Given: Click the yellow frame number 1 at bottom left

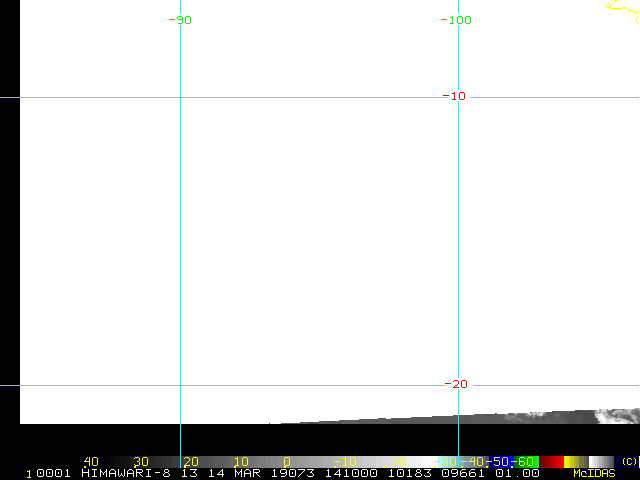Looking at the screenshot, I should click(x=29, y=474).
